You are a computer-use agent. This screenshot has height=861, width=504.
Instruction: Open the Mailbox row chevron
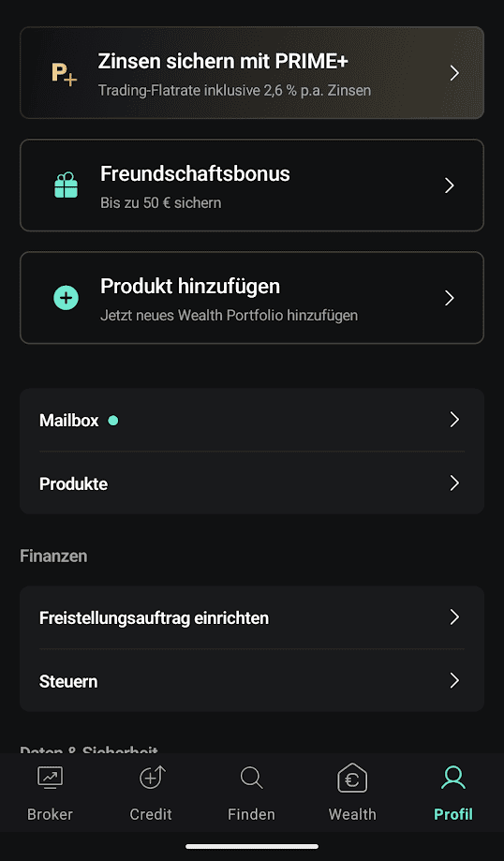tap(454, 420)
